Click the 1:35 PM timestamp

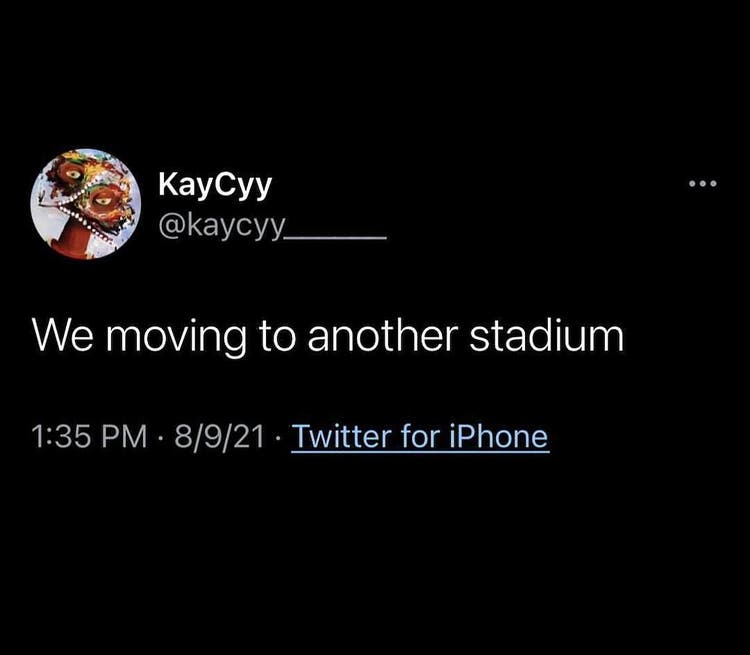click(78, 437)
